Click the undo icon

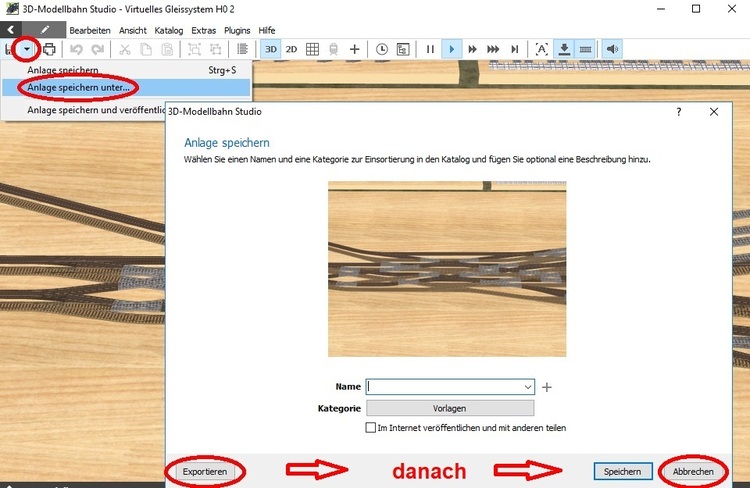(x=77, y=49)
